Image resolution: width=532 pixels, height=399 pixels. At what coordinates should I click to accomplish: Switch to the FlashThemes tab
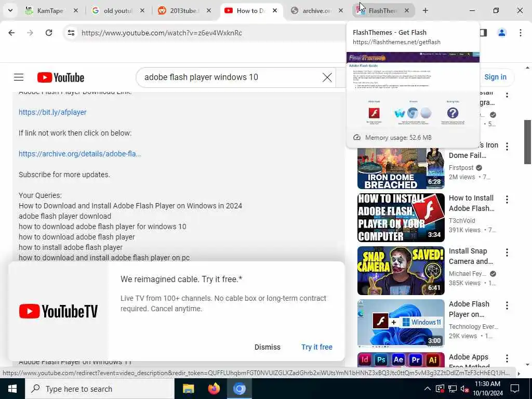click(x=382, y=10)
